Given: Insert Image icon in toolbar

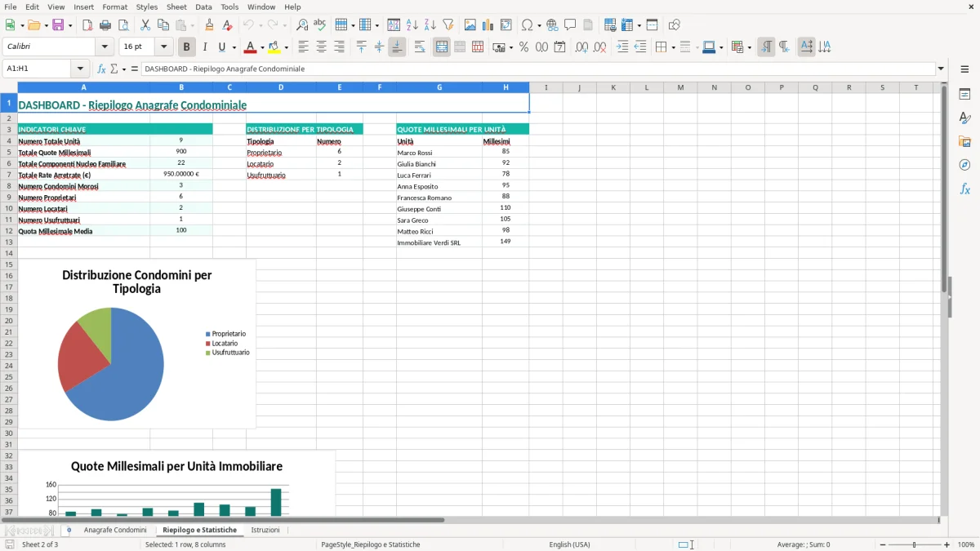Looking at the screenshot, I should [x=470, y=25].
